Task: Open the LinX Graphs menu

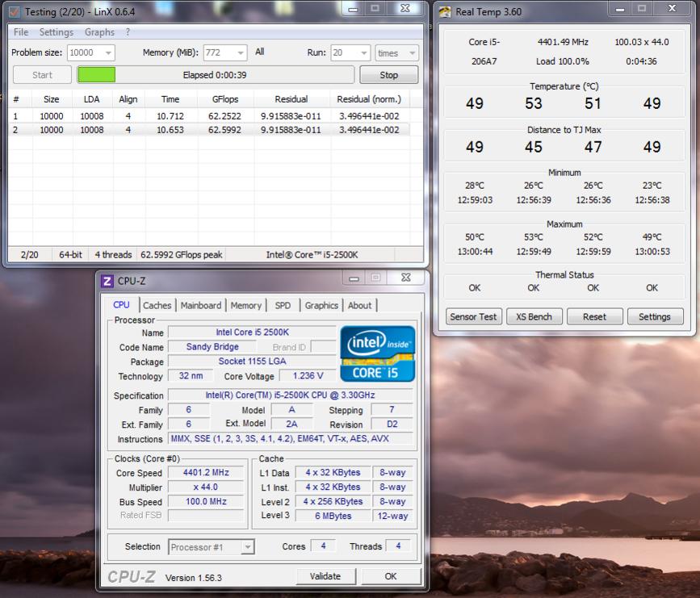Action: (99, 32)
